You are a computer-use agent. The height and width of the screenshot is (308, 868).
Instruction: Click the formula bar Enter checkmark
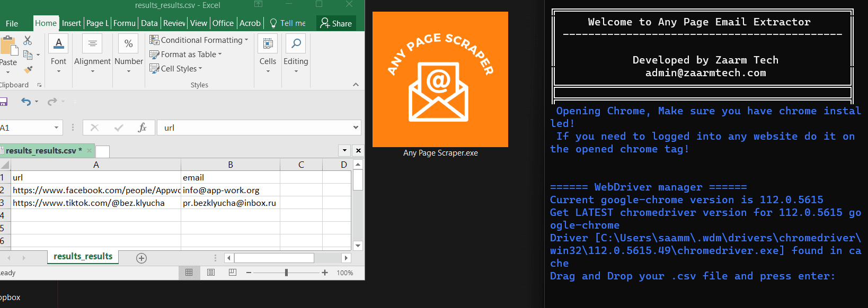click(119, 128)
